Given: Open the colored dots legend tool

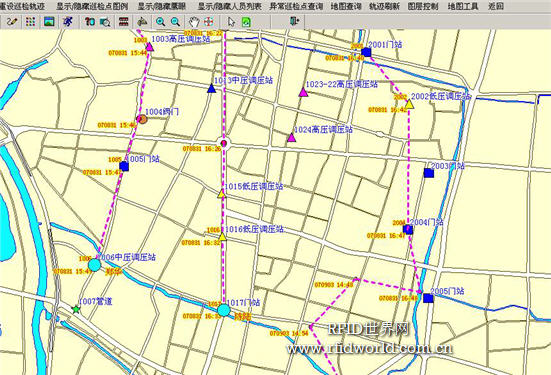Looking at the screenshot, I should pos(30,22).
